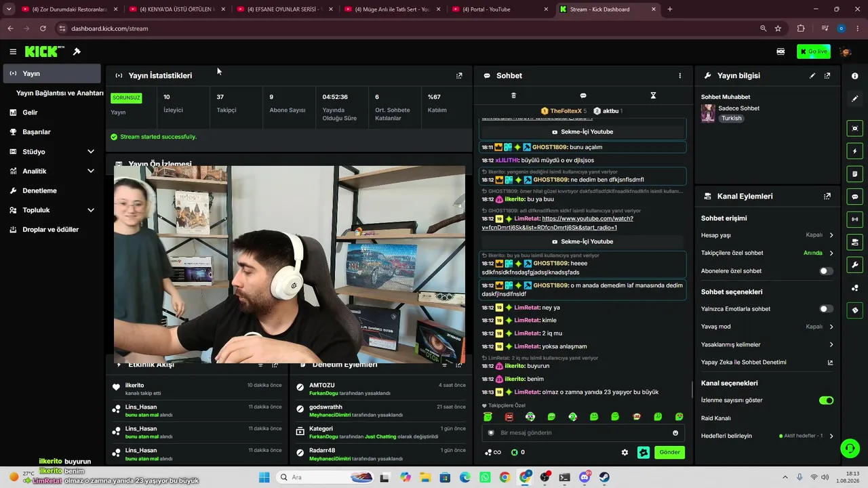Click the Turkish language tag in Yayın bilgisi
Screen dimensions: 868x488
732,119
